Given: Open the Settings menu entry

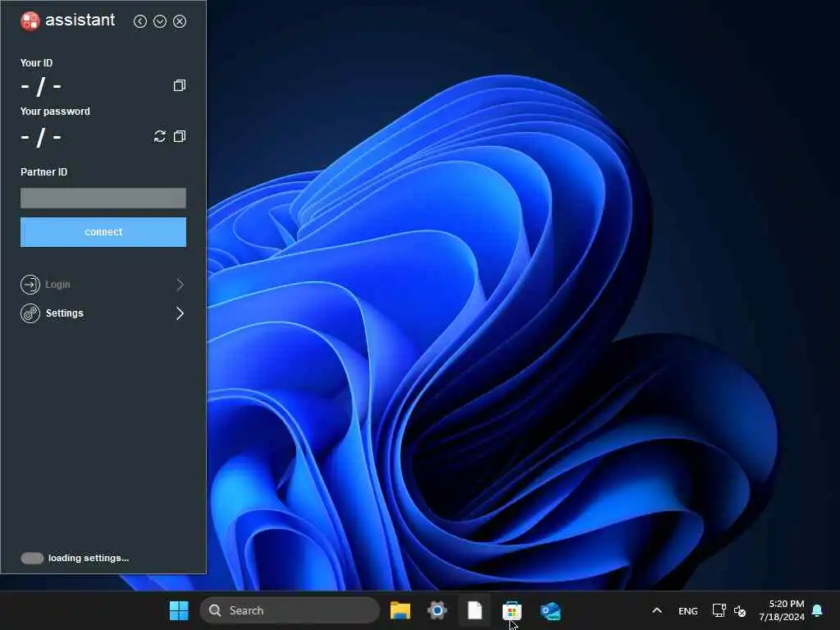Looking at the screenshot, I should click(x=103, y=313).
